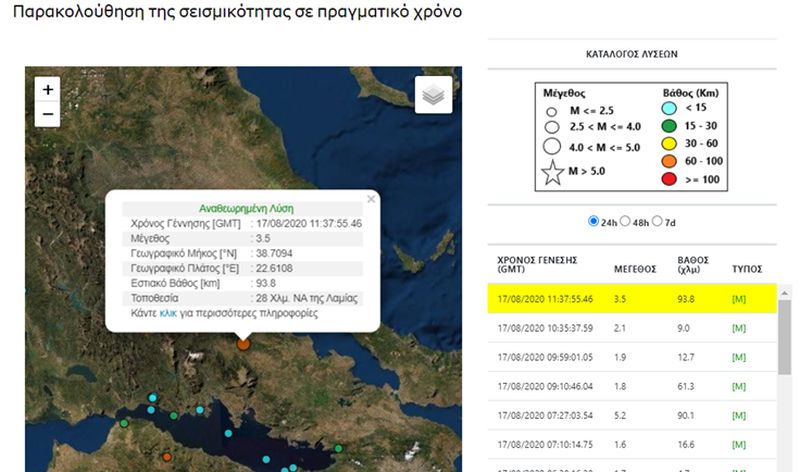Zoom out of the map

[47, 114]
